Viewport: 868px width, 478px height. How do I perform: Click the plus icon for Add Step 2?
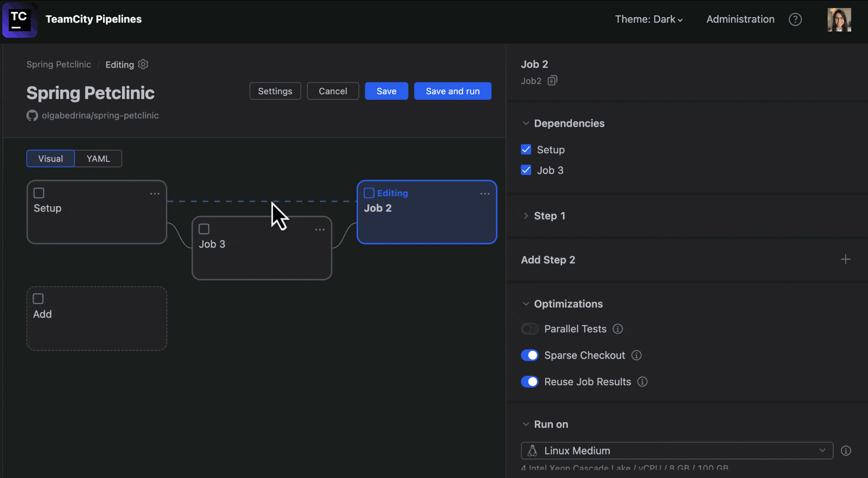tap(845, 259)
